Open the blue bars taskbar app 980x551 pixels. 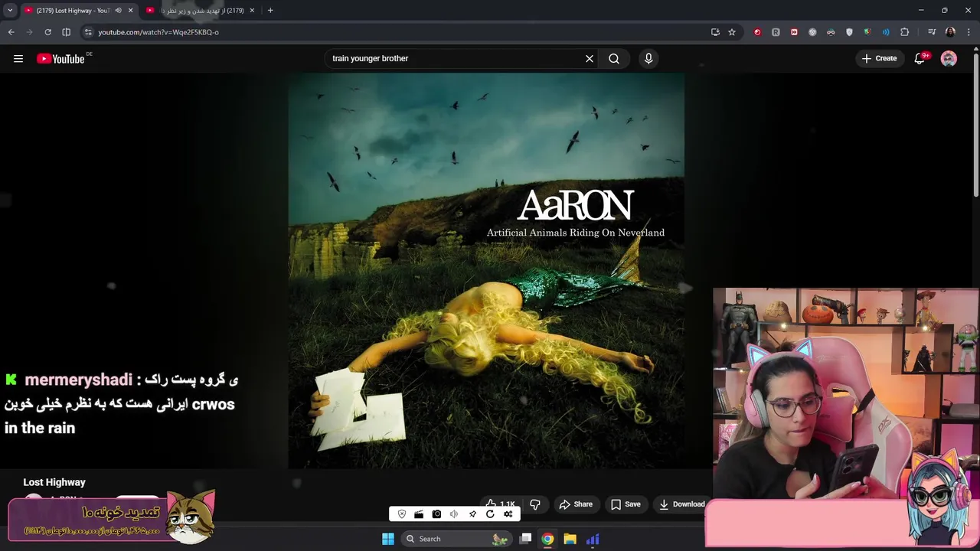tap(593, 539)
